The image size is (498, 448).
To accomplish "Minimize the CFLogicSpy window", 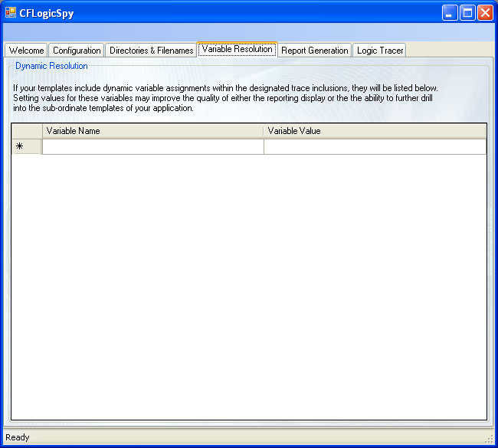I will pyautogui.click(x=450, y=13).
